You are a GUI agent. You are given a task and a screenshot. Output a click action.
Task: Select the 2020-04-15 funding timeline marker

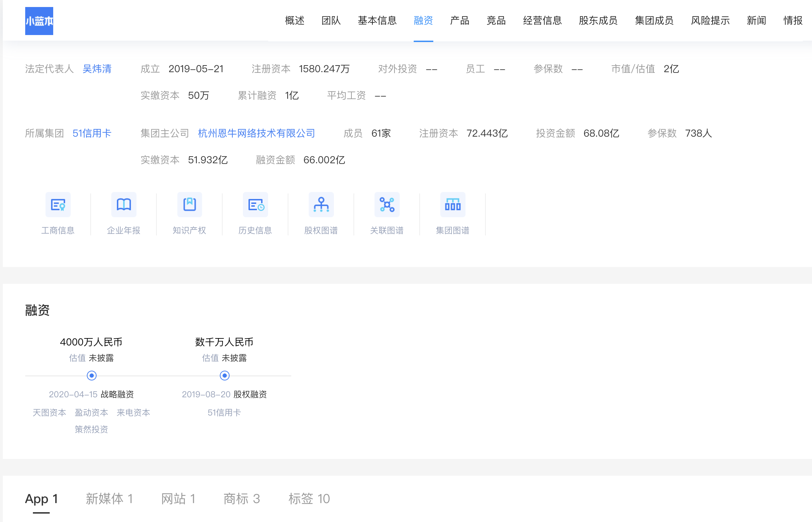[92, 376]
